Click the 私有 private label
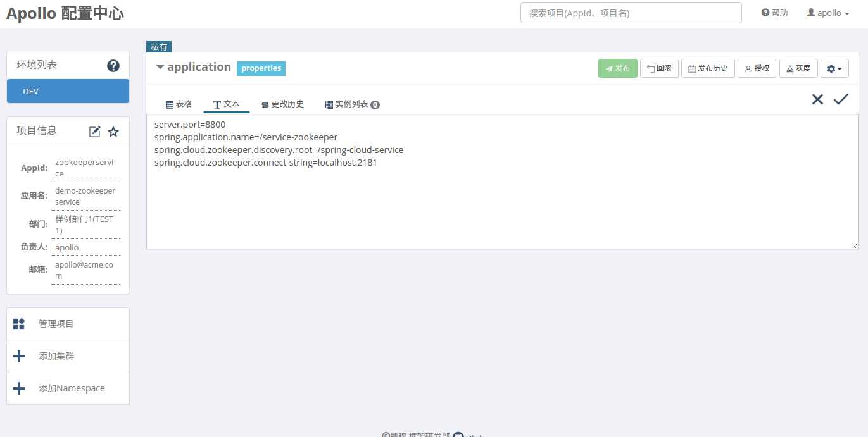 [x=159, y=47]
